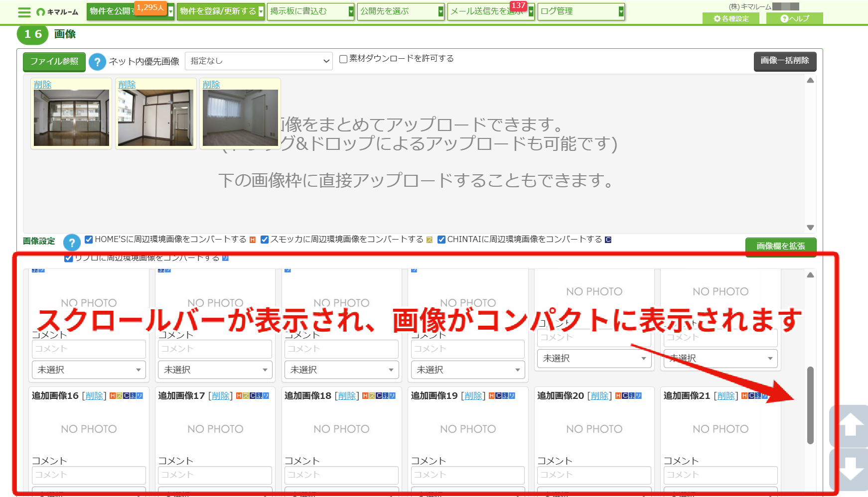Open 未選択 dropdown above 追加画像21
This screenshot has height=497, width=868.
721,359
